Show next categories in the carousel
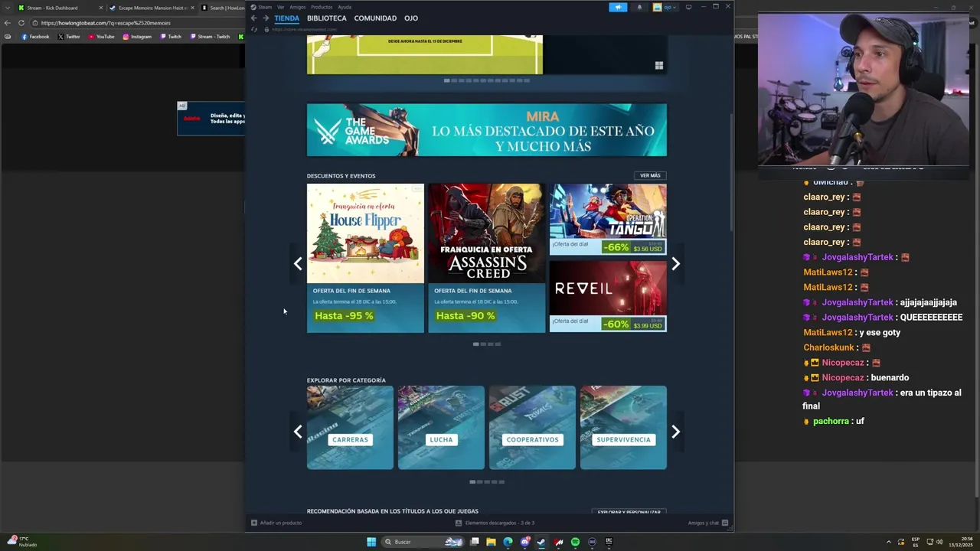The height and width of the screenshot is (551, 980). [x=675, y=432]
